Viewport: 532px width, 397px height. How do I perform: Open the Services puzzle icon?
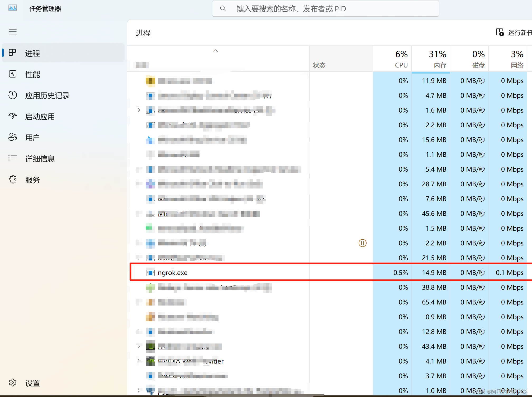tap(13, 180)
